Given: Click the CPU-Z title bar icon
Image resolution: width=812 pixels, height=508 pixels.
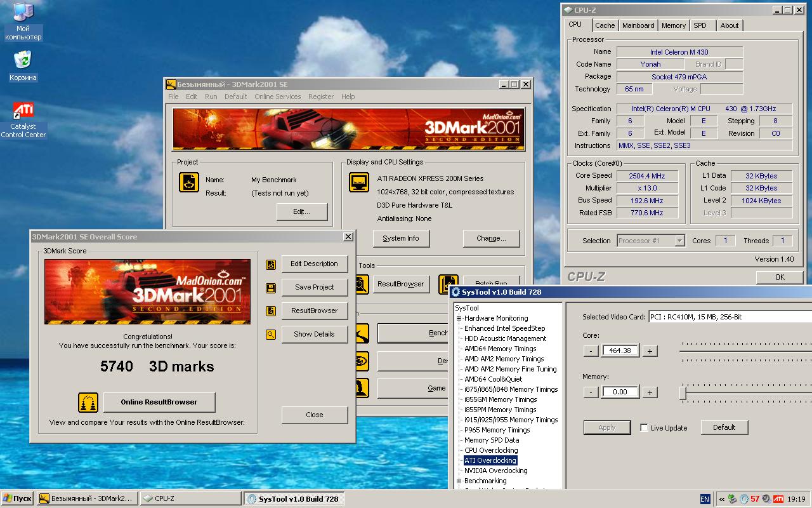Looking at the screenshot, I should tap(568, 10).
